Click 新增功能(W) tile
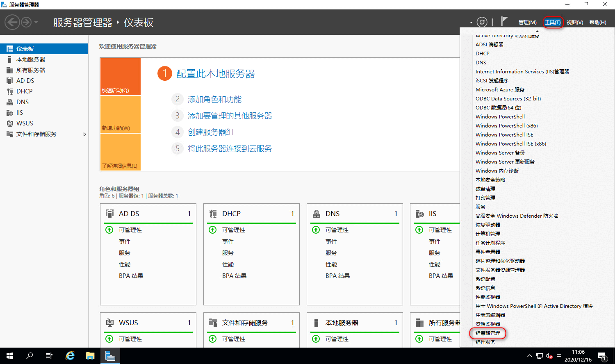Image resolution: width=615 pixels, height=364 pixels. pos(121,114)
